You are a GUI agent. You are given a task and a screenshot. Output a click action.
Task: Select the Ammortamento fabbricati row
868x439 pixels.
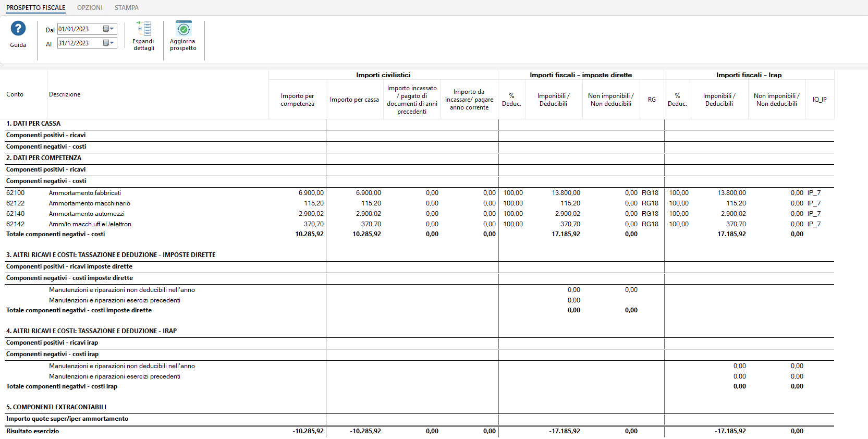coord(85,193)
